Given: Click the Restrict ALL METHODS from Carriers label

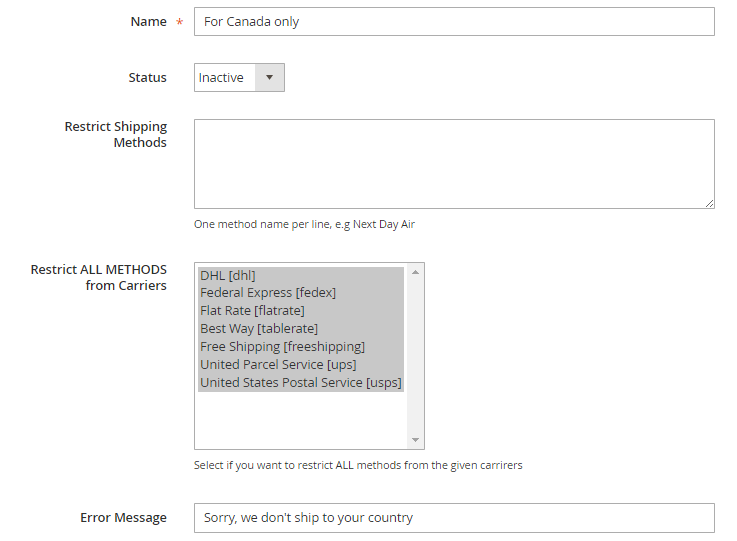Looking at the screenshot, I should click(99, 277).
